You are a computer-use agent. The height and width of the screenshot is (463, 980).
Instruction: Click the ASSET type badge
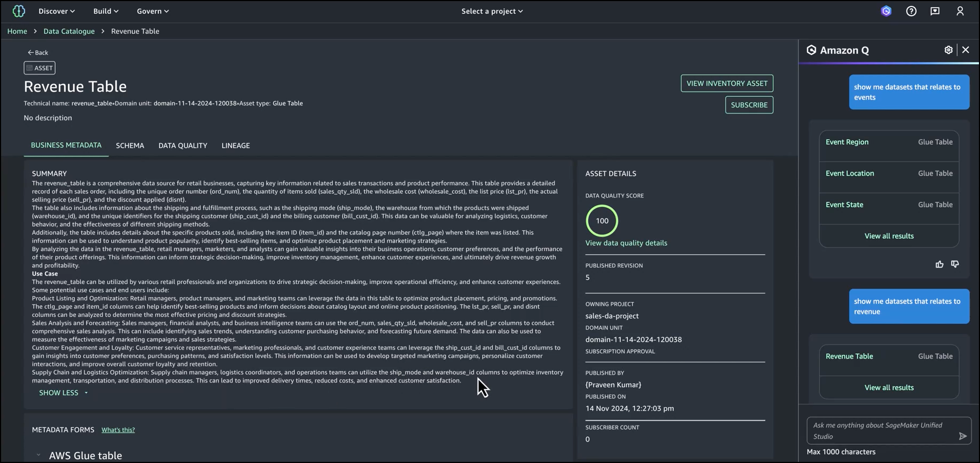pyautogui.click(x=40, y=68)
